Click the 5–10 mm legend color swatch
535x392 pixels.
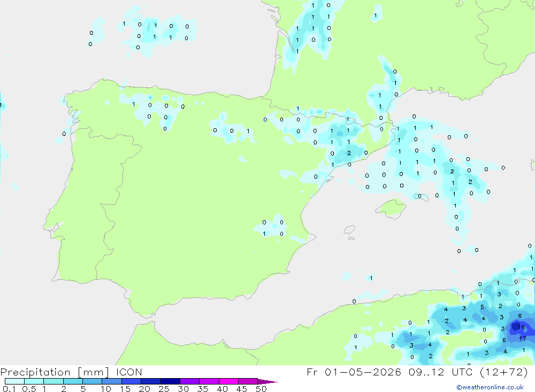pyautogui.click(x=93, y=381)
